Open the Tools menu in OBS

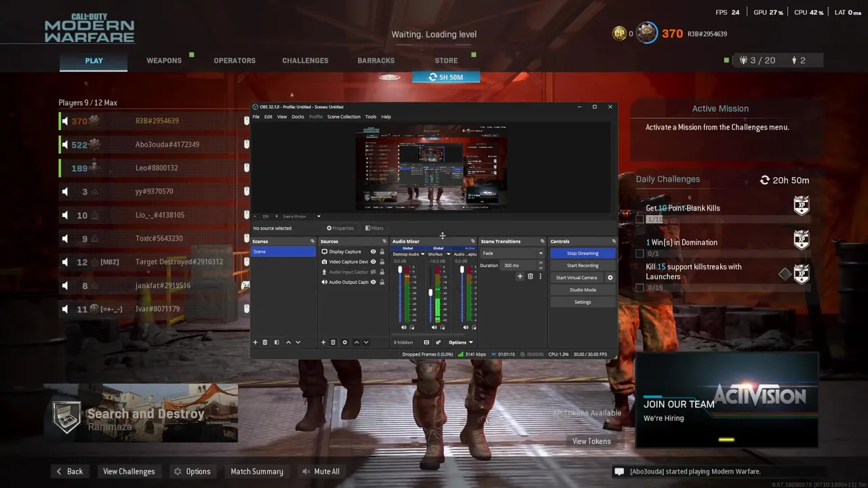(x=371, y=117)
